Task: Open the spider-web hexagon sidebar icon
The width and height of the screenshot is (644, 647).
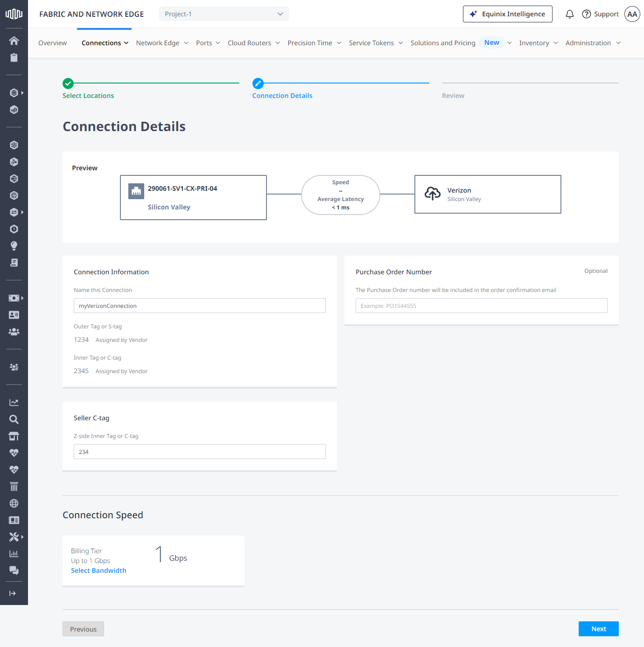Action: (x=14, y=145)
